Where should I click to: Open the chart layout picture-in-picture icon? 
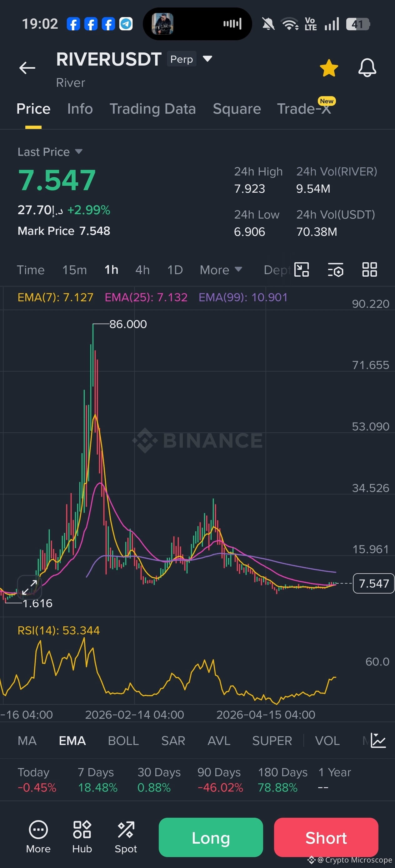point(302,269)
